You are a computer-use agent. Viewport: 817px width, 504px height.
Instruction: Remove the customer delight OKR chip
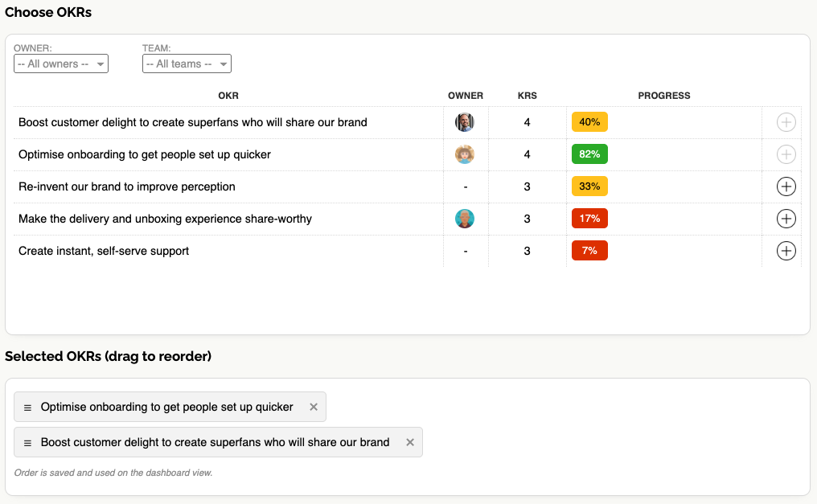point(410,442)
